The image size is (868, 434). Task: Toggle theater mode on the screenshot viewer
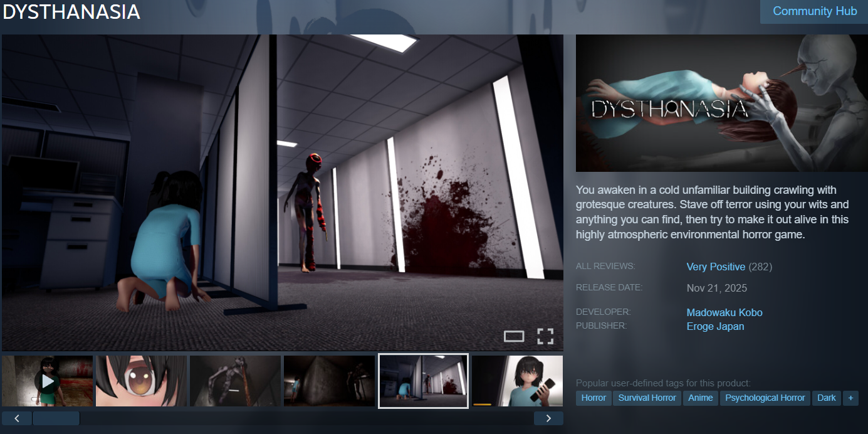[514, 337]
